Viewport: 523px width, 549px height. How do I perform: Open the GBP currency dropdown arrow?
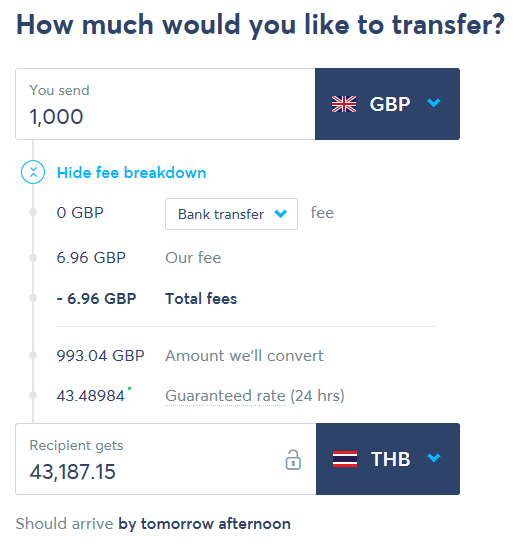tap(434, 103)
